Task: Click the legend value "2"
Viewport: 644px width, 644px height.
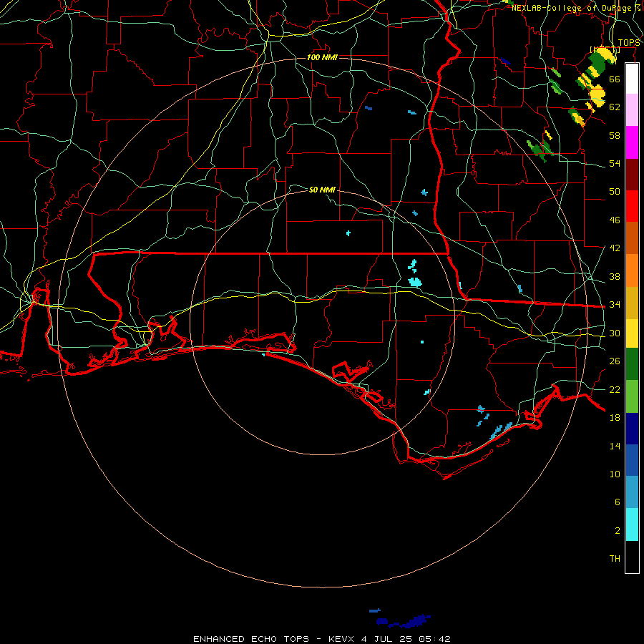Action: tap(617, 531)
